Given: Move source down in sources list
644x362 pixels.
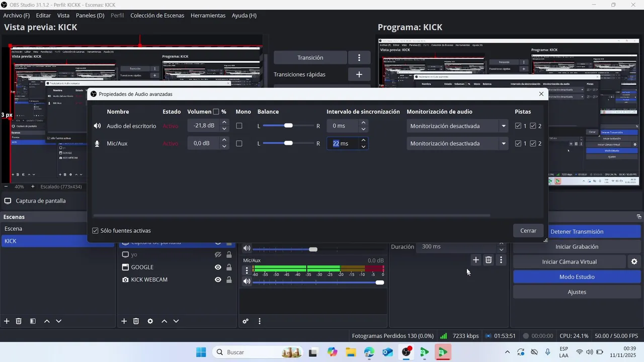Looking at the screenshot, I should click(x=176, y=321).
